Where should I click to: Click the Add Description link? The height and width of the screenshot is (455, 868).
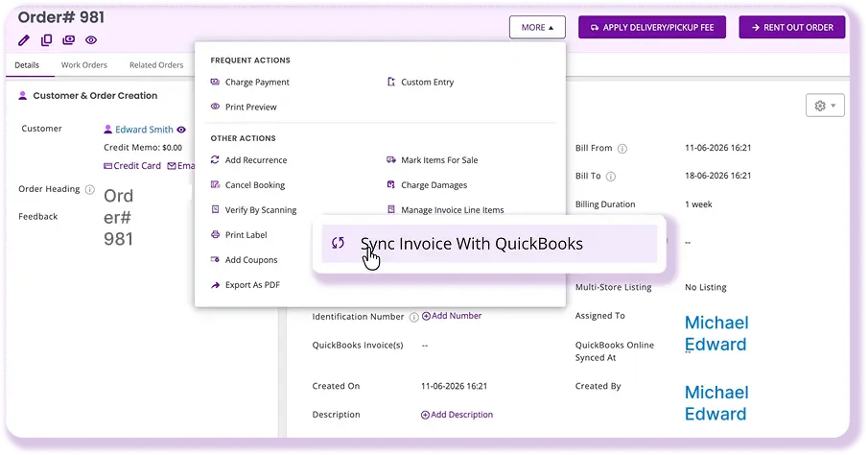(457, 415)
